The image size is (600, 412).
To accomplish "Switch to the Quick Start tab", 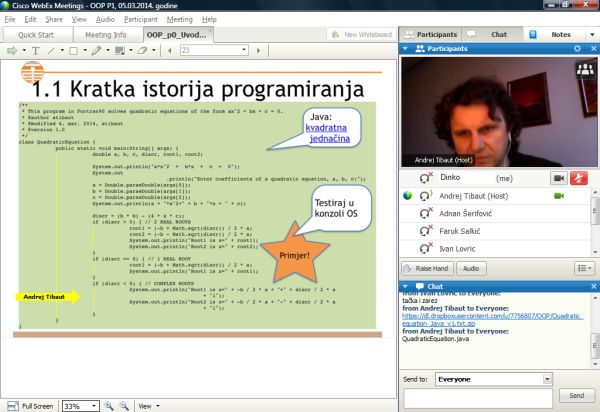I will pyautogui.click(x=36, y=35).
